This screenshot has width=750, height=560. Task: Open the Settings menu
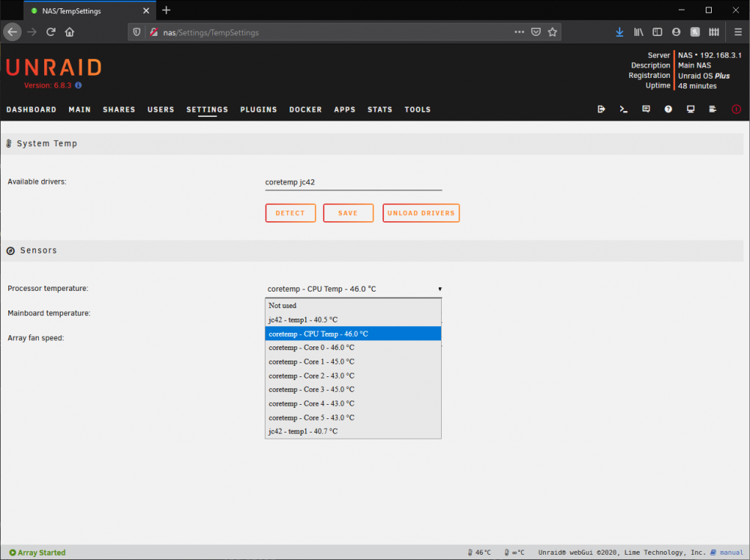[x=207, y=109]
